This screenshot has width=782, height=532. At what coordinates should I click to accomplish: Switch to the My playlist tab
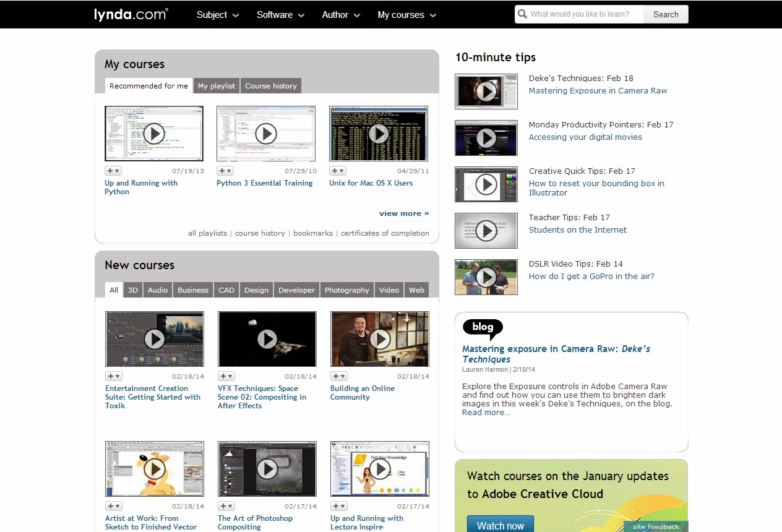pyautogui.click(x=217, y=86)
